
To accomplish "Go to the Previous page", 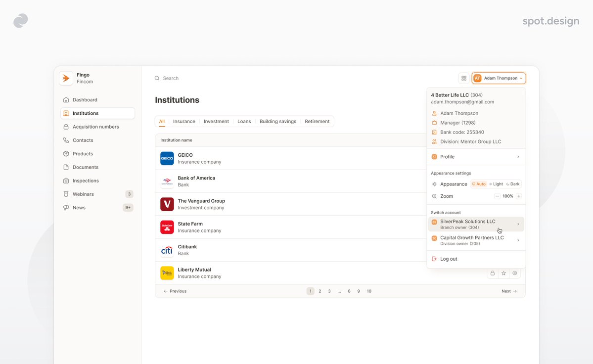I will click(x=175, y=291).
